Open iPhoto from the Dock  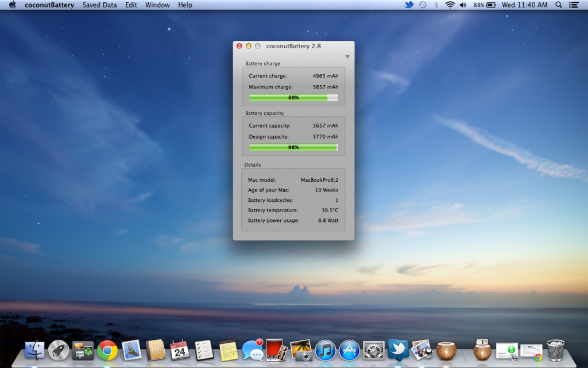point(301,350)
